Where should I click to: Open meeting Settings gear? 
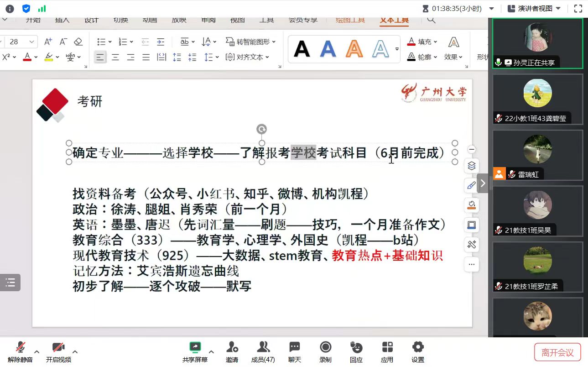[417, 351]
